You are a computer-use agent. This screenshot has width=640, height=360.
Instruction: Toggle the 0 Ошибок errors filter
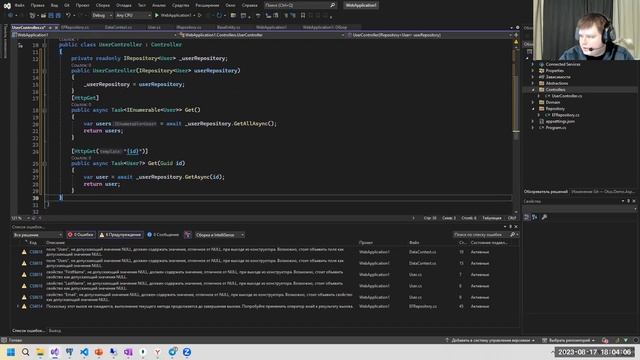[81, 235]
